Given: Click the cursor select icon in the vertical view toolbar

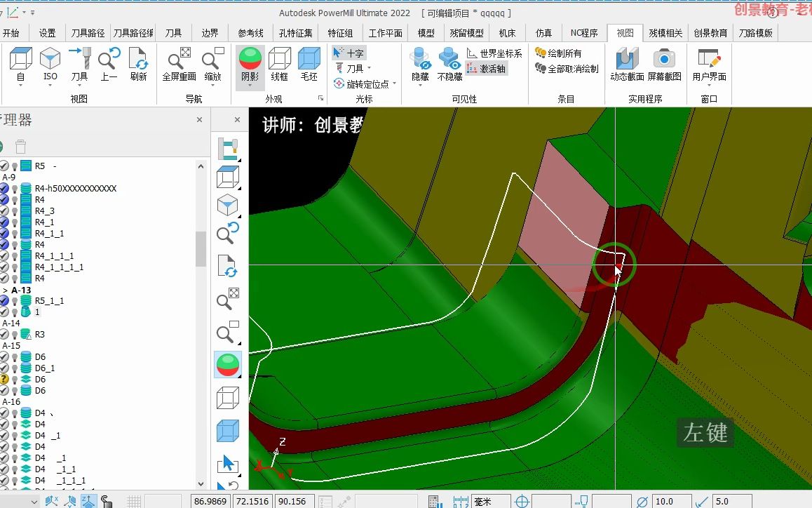Looking at the screenshot, I should (227, 463).
